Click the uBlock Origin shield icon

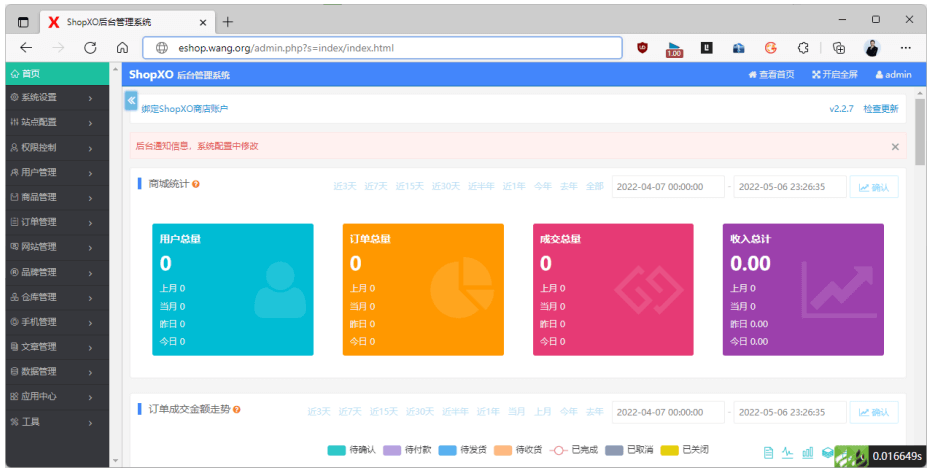[x=642, y=48]
